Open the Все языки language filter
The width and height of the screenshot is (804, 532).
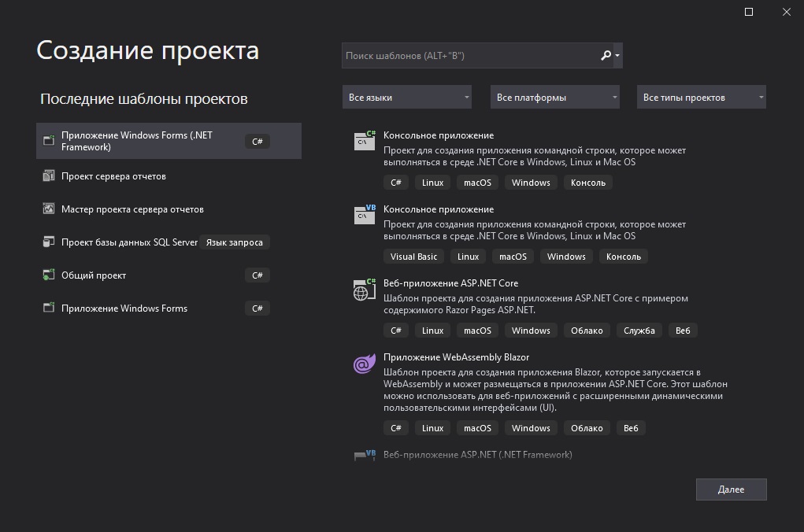[406, 97]
